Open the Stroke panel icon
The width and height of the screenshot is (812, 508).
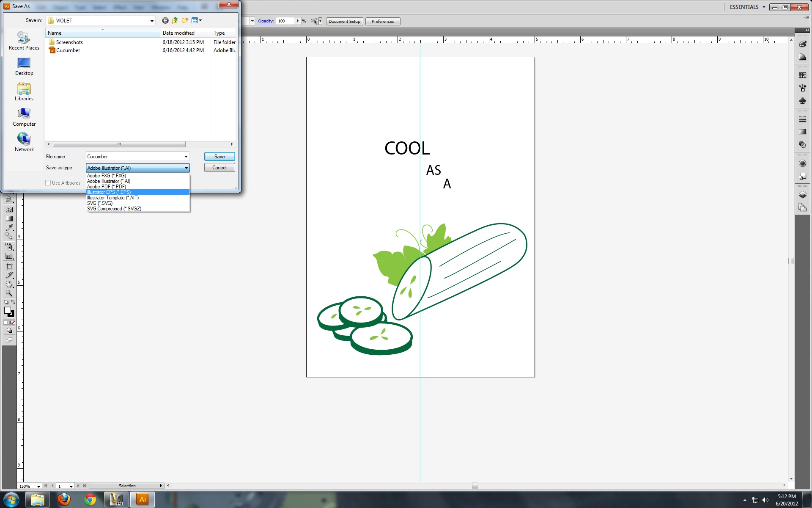[x=802, y=119]
